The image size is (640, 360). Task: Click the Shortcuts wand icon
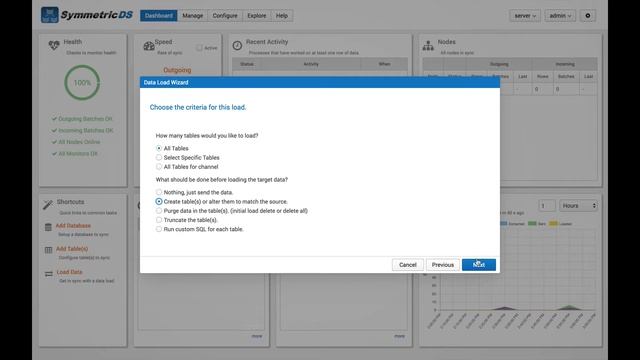(x=48, y=204)
